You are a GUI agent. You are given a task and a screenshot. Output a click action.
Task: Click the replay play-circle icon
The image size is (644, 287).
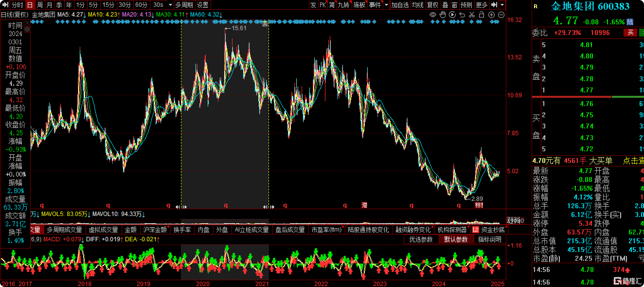tap(452, 15)
